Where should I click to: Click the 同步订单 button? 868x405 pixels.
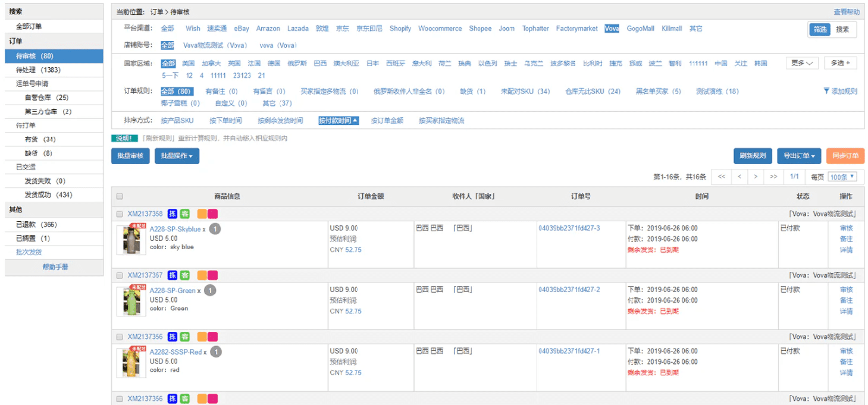844,156
